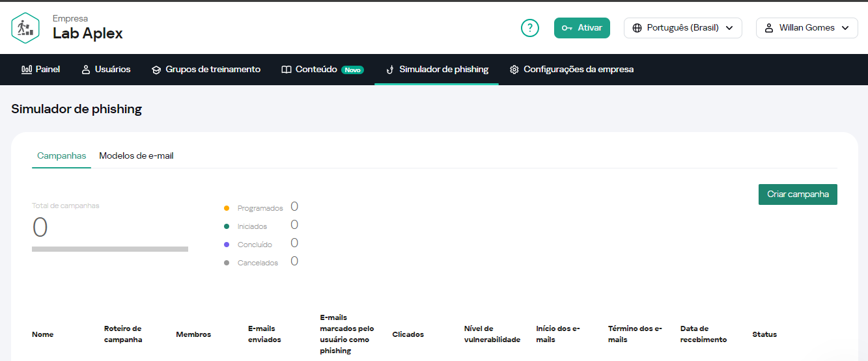The height and width of the screenshot is (361, 868).
Task: Click the Usuários person icon
Action: click(85, 69)
